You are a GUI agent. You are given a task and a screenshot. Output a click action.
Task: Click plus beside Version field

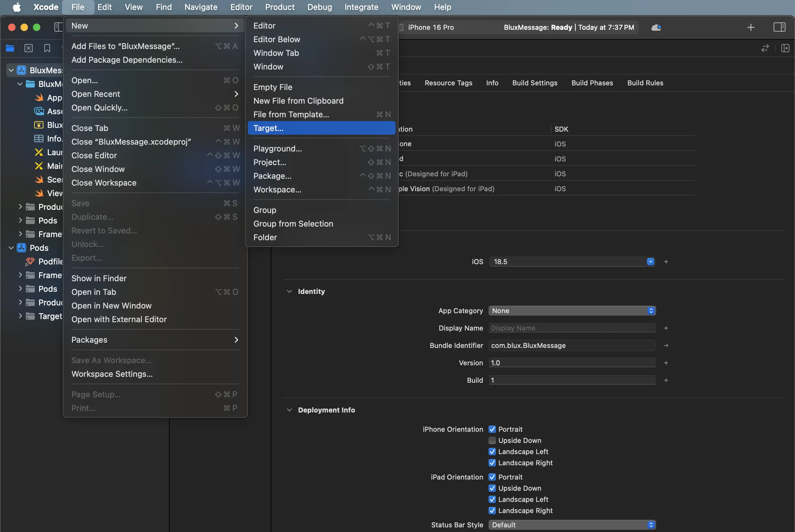click(666, 363)
